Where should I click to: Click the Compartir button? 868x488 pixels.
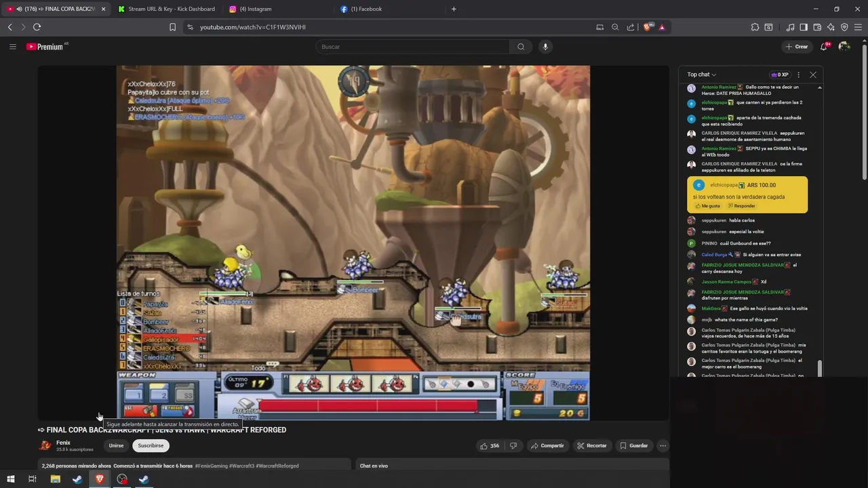coord(547,445)
